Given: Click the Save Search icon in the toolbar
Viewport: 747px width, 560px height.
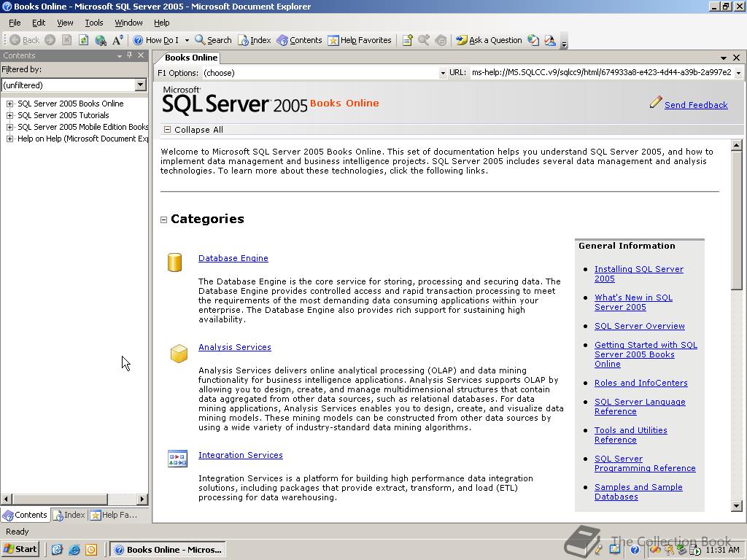Looking at the screenshot, I should click(424, 41).
